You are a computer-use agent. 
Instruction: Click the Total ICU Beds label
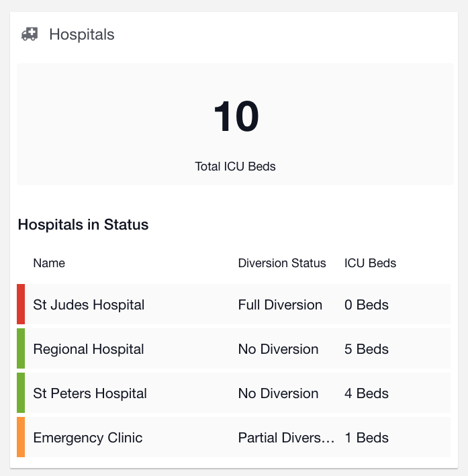pos(235,166)
